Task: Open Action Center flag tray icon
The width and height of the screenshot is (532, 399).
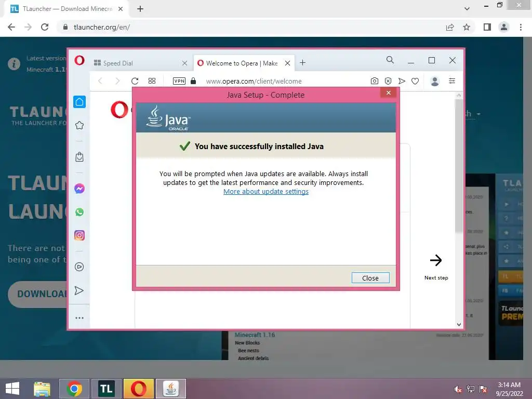Action: coord(483,389)
